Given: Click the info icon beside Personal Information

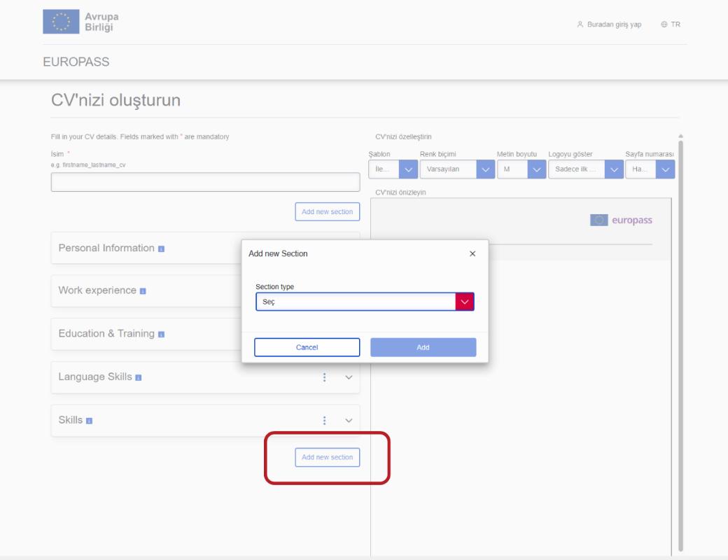Looking at the screenshot, I should point(161,248).
